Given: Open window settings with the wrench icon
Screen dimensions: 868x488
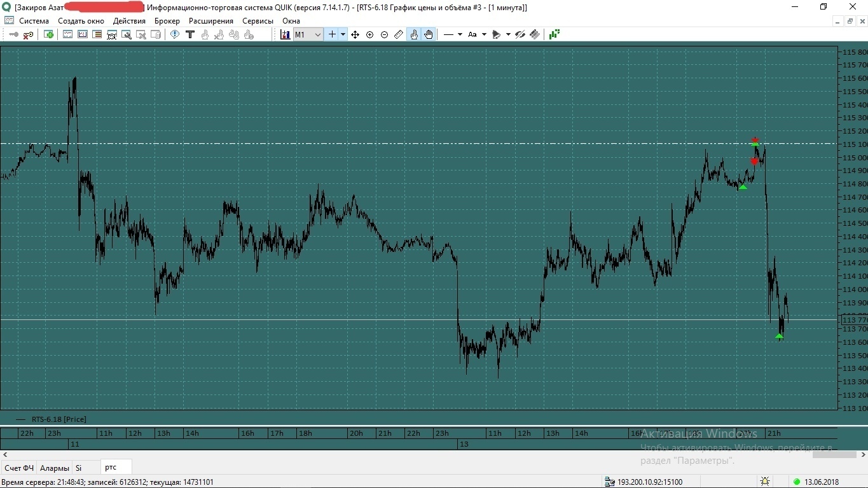Looking at the screenshot, I should point(127,34).
